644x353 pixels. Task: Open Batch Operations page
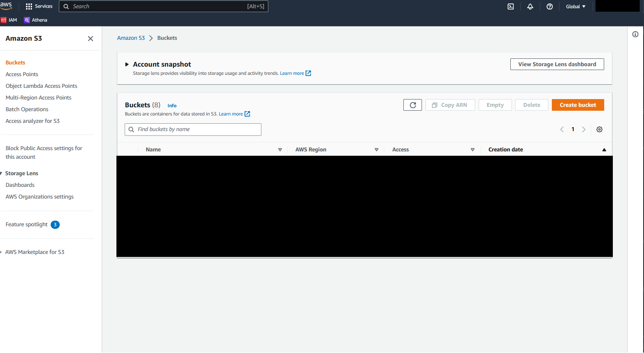pos(27,109)
